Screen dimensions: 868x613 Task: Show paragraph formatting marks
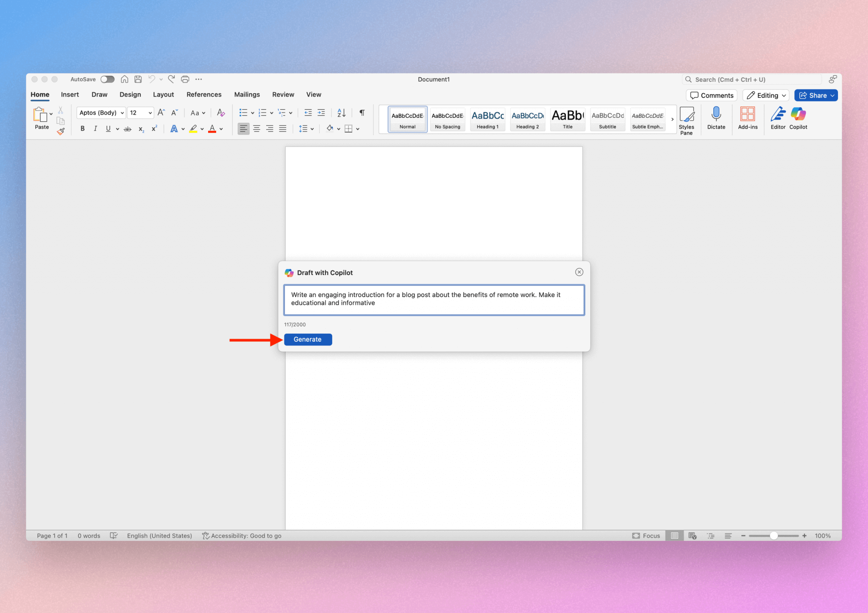(x=362, y=112)
